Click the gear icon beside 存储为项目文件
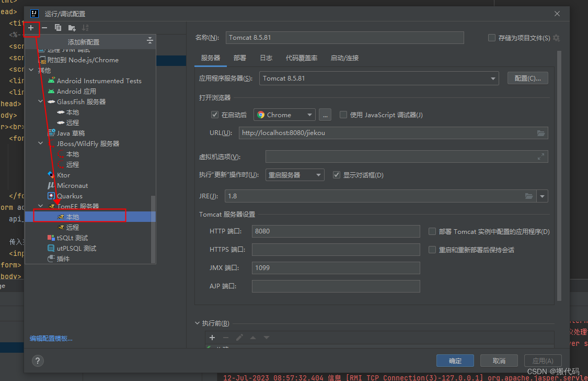This screenshot has height=381, width=588. pos(557,38)
